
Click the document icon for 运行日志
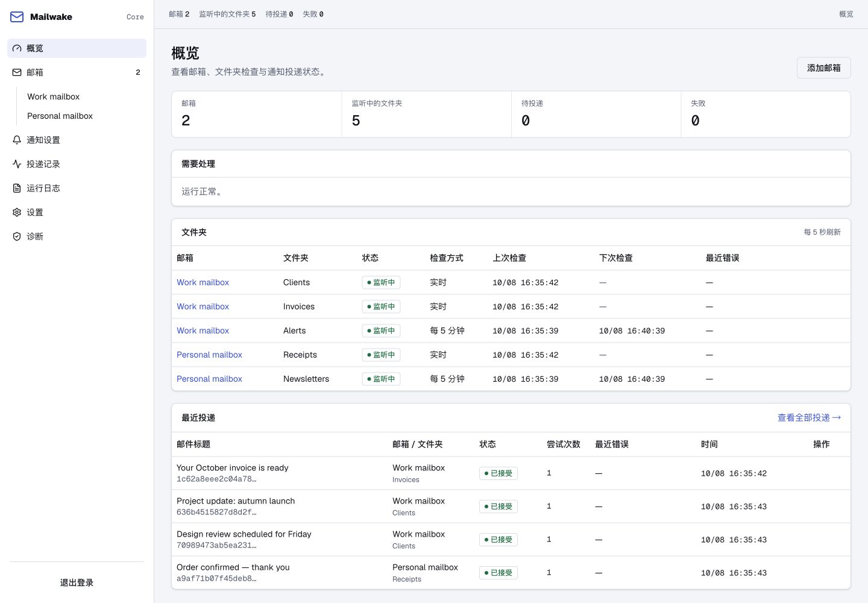[x=17, y=188]
